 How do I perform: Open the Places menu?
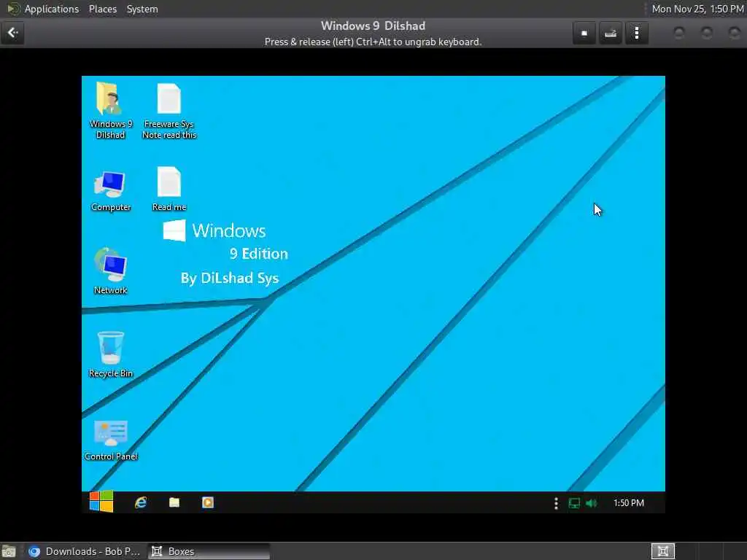[x=103, y=9]
